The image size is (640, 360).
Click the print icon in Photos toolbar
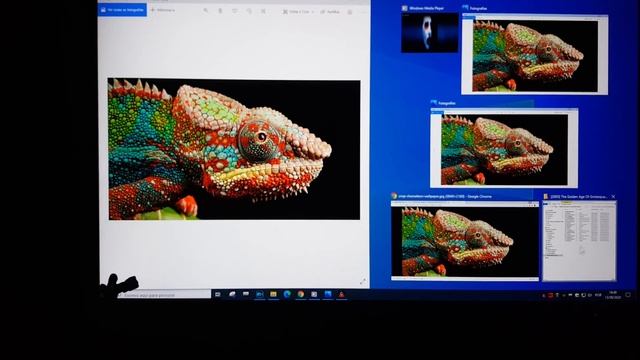pos(350,12)
